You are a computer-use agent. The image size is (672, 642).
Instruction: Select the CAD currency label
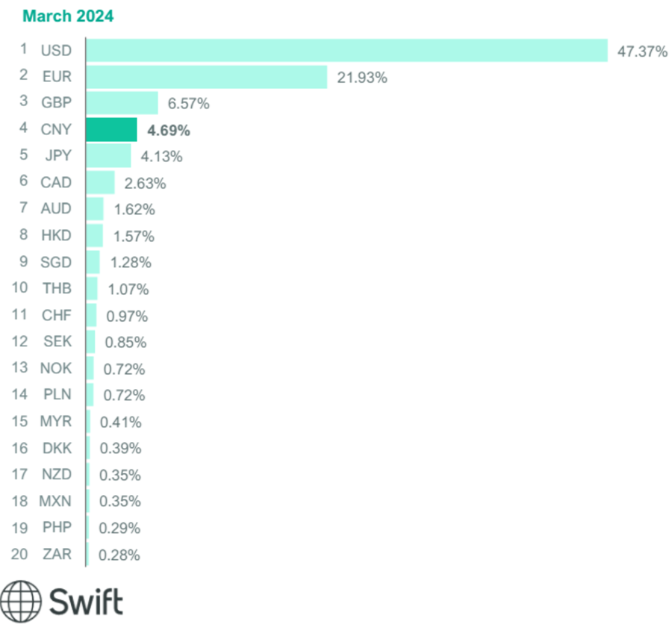56,183
